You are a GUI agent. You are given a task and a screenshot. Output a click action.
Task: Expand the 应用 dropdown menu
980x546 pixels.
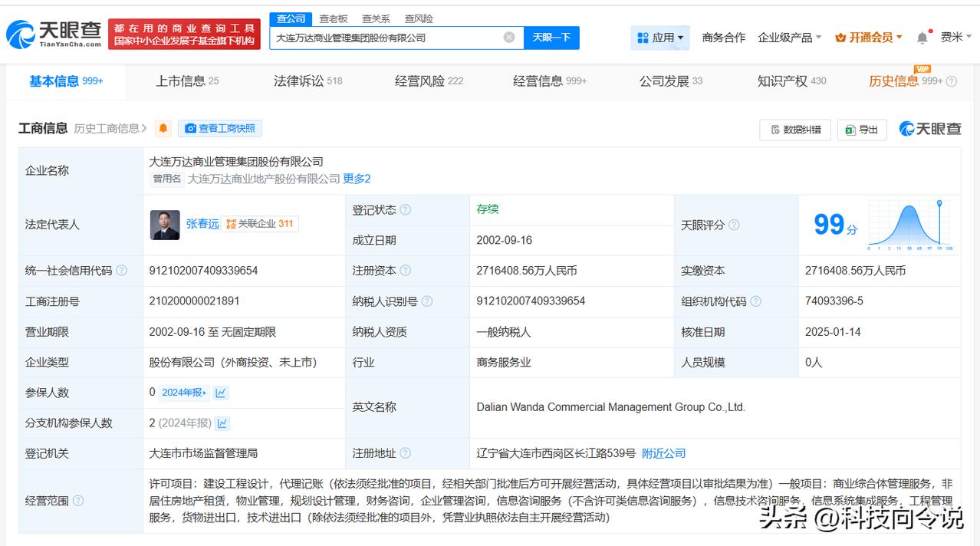660,38
